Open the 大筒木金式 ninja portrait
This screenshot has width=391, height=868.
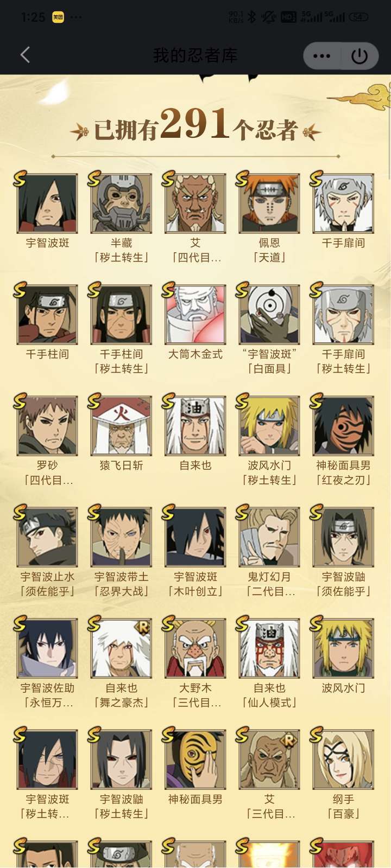195,315
